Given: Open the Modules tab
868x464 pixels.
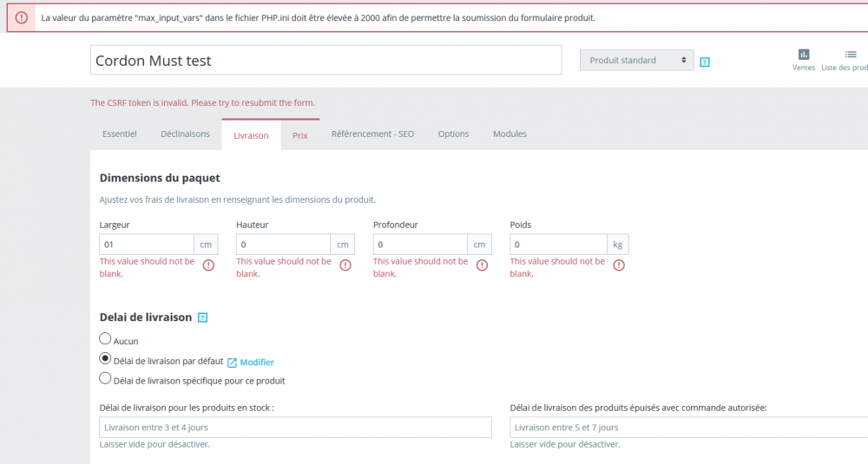Looking at the screenshot, I should pos(510,134).
